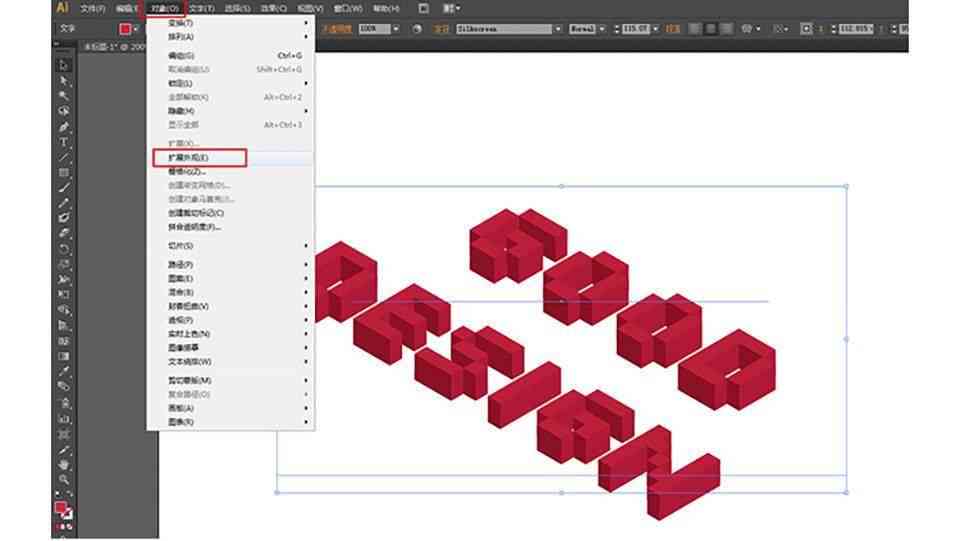Select the Perspective Grid tool
The width and height of the screenshot is (960, 541).
click(64, 325)
